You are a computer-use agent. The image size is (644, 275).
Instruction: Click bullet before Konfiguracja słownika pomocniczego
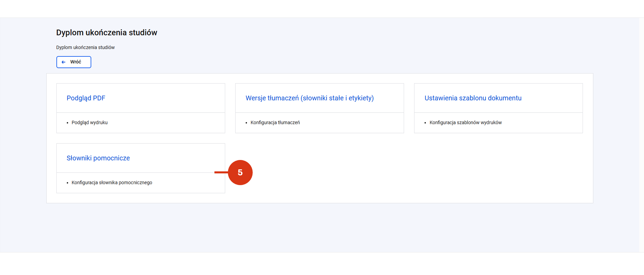pyautogui.click(x=67, y=183)
